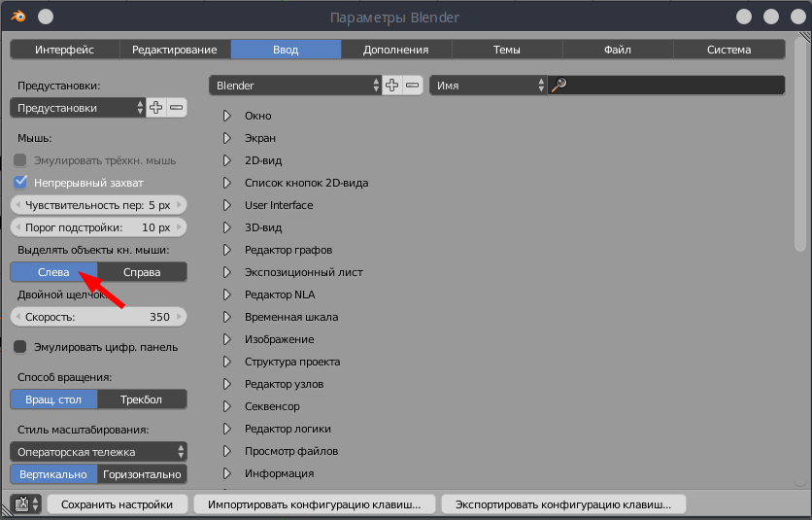Enable Эмулировать цифр. панель checkbox

point(20,347)
